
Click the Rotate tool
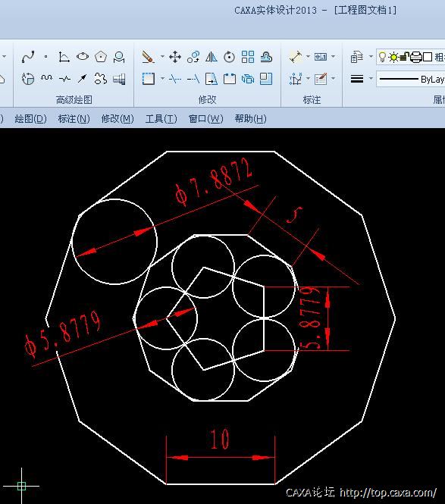(229, 57)
